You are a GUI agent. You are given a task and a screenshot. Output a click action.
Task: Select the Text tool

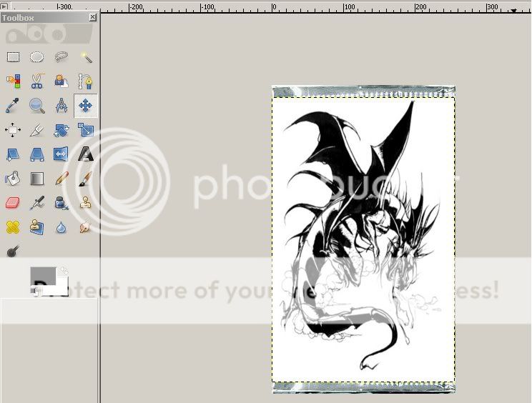pos(86,154)
